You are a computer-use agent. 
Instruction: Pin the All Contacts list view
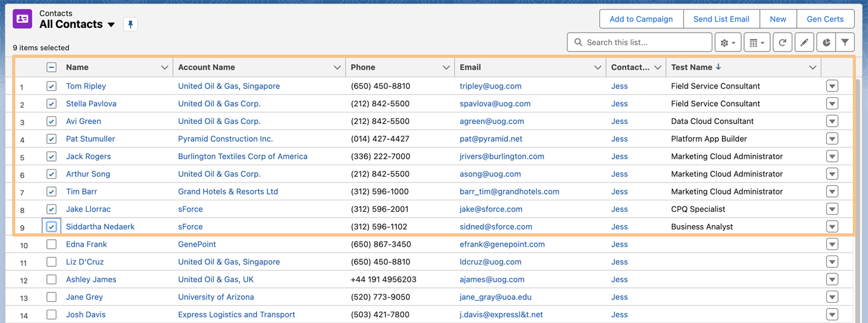click(130, 24)
